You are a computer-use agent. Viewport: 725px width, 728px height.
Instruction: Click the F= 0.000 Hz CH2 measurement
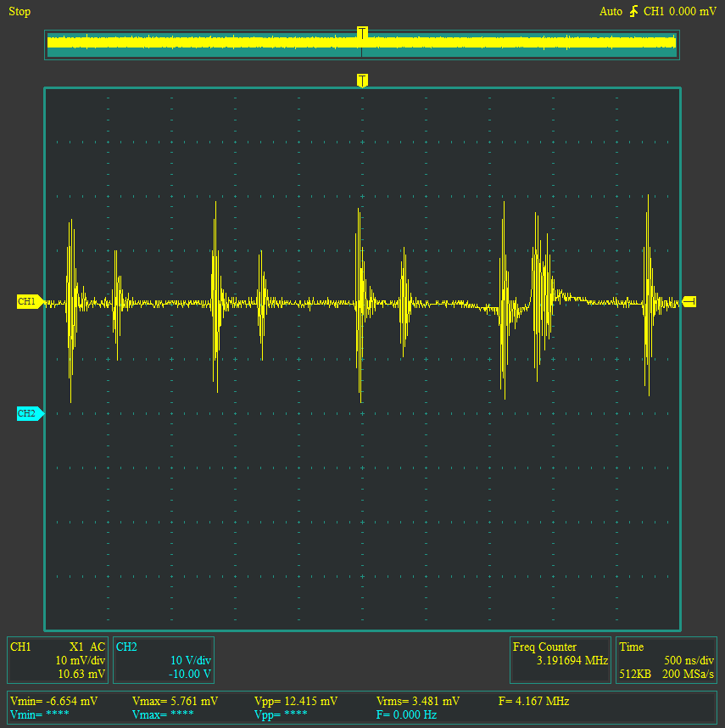coord(406,714)
